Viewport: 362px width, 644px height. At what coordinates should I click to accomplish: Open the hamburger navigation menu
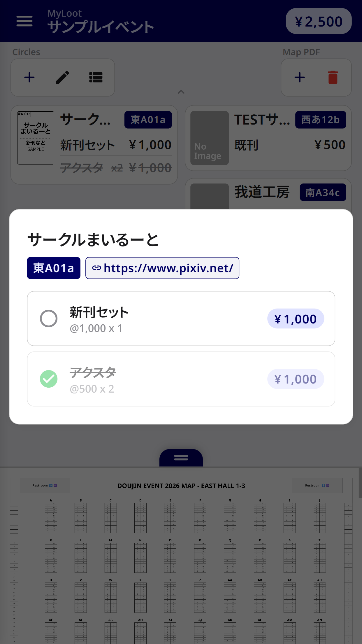pos(24,21)
